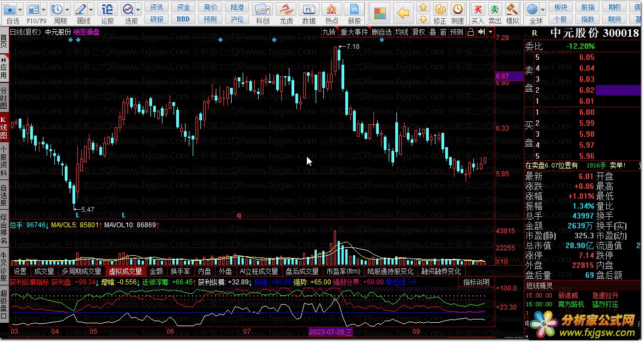Click the 竞价 auction button
The height and width of the screenshot is (342, 644).
point(210,7)
